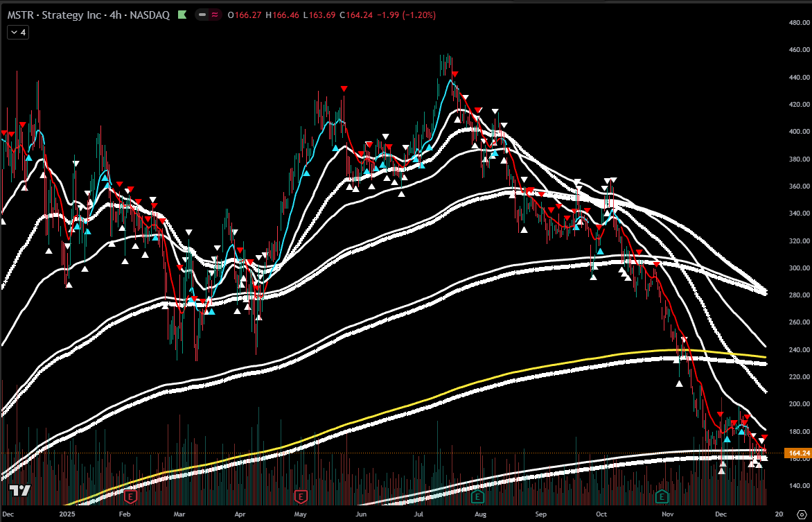
Task: Click the green flag icon beside NASDAQ
Action: [x=182, y=15]
